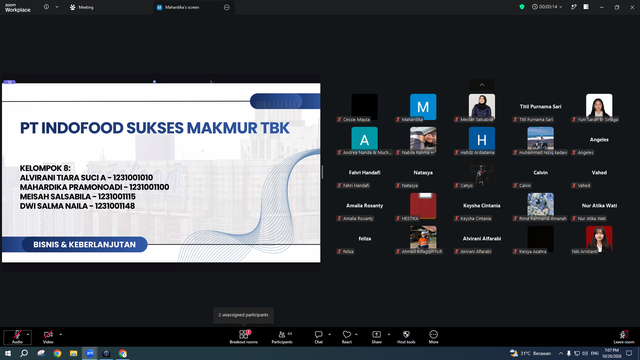Image resolution: width=640 pixels, height=360 pixels.
Task: Click the connection link icon in title bar
Action: click(x=574, y=7)
